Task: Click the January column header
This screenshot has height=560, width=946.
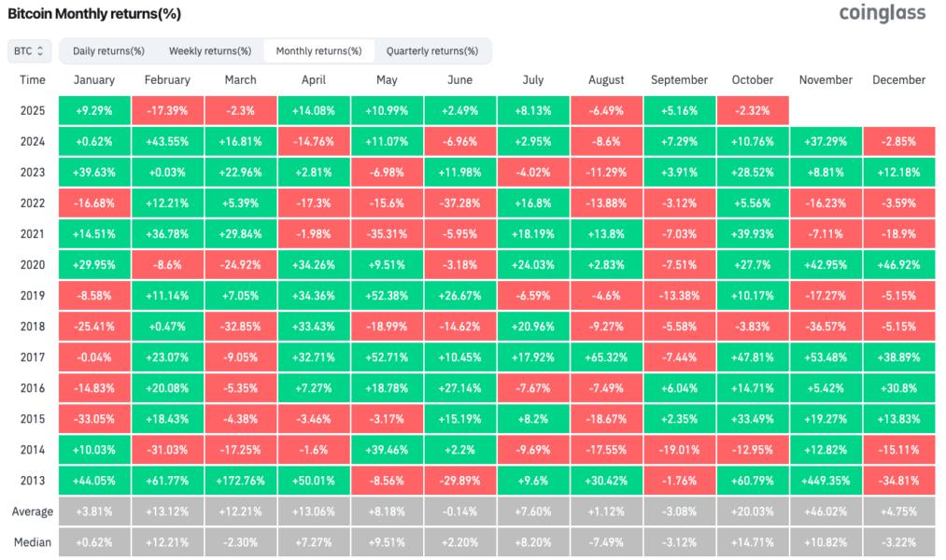Action: click(93, 80)
